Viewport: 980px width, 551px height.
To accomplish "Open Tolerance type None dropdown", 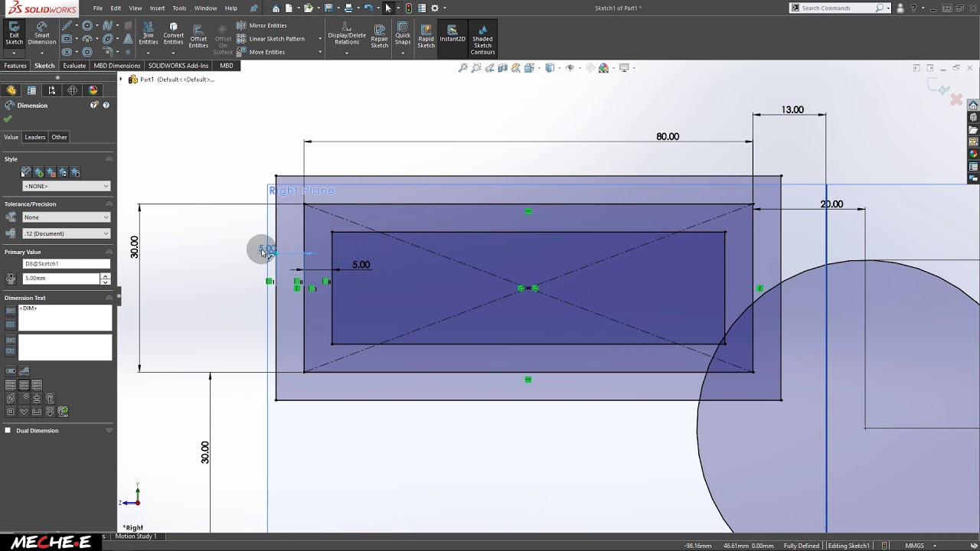I will click(x=67, y=217).
